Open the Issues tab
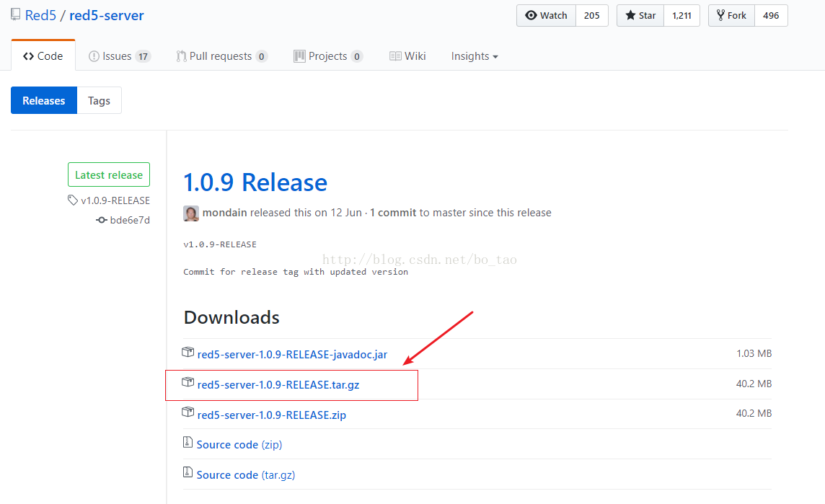Image resolution: width=825 pixels, height=504 pixels. (x=120, y=56)
